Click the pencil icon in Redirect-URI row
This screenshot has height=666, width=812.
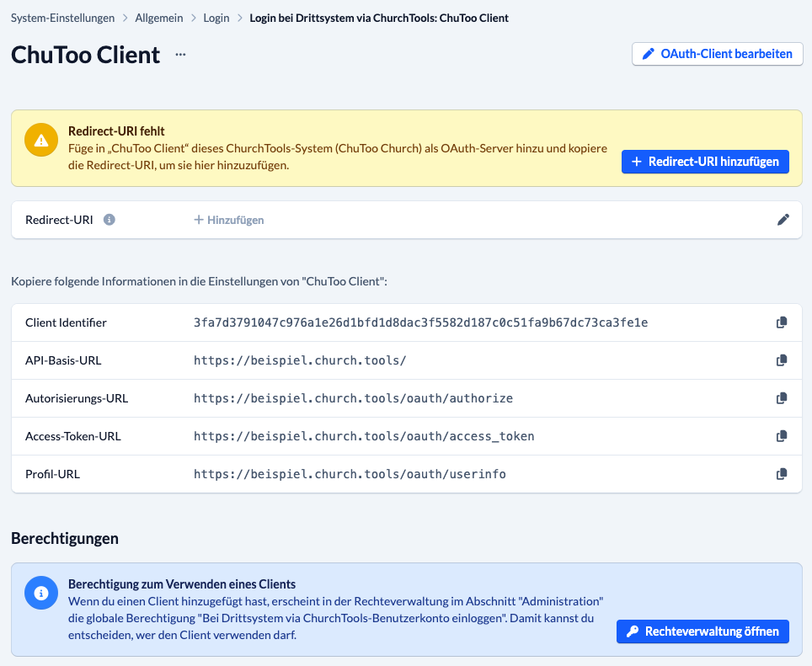click(783, 220)
